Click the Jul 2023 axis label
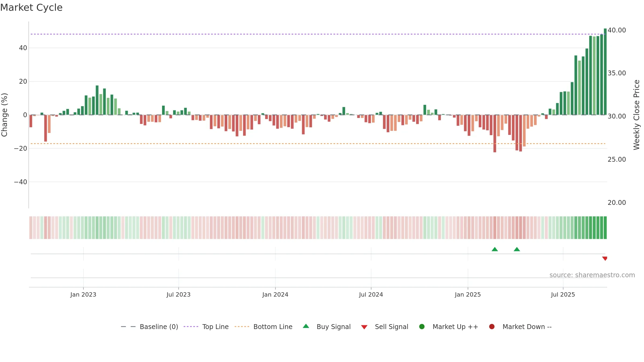Image resolution: width=644 pixels, height=362 pixels. click(x=178, y=294)
